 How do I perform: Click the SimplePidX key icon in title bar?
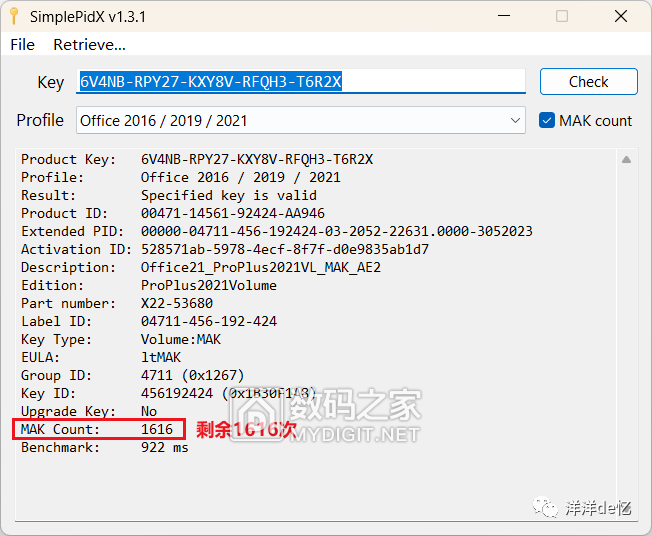click(x=14, y=16)
